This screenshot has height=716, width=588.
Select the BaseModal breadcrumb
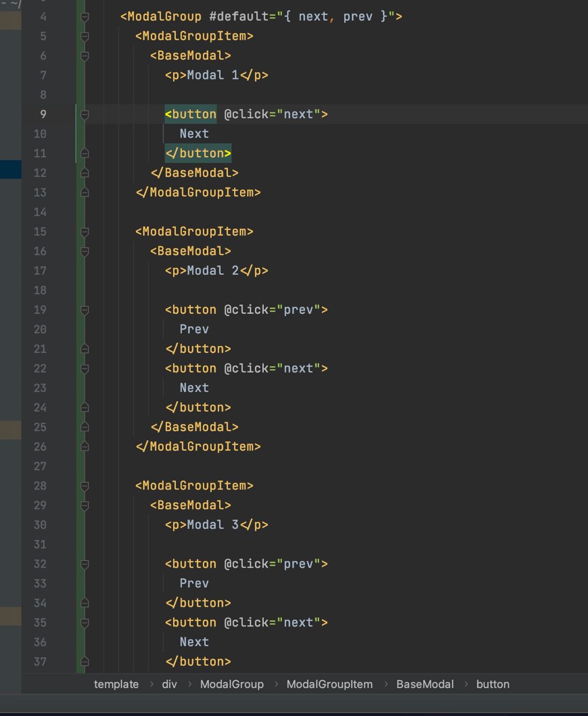click(x=425, y=684)
